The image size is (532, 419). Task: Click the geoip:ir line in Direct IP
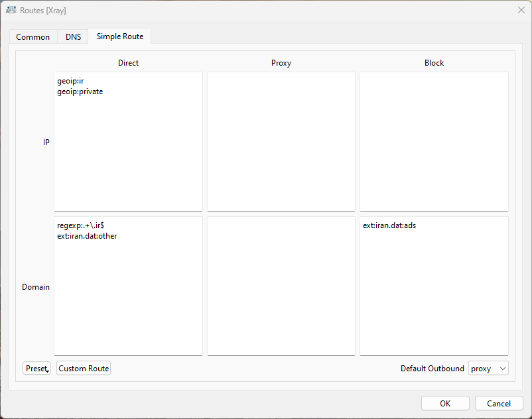coord(70,81)
